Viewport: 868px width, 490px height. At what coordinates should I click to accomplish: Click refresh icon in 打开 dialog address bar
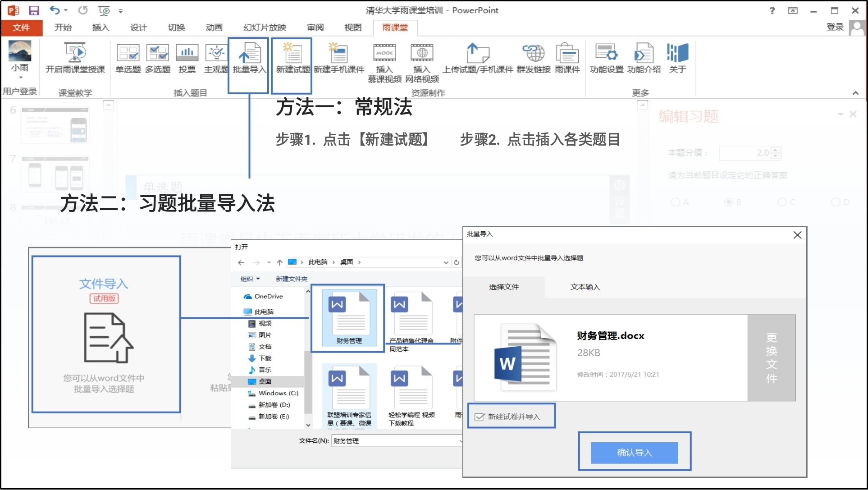tap(457, 262)
